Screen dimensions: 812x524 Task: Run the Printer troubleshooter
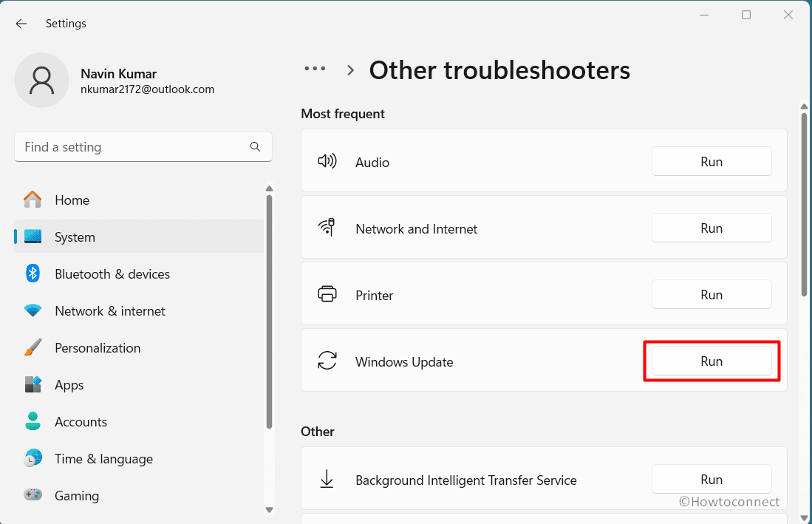tap(712, 295)
